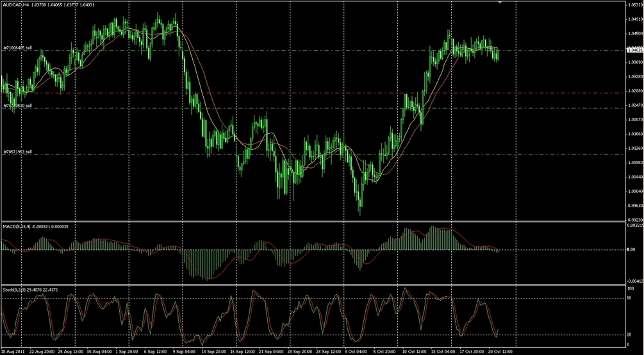The height and width of the screenshot is (355, 644).
Task: Click the 22 Aug 20:00 time label
Action: [x=43, y=352]
